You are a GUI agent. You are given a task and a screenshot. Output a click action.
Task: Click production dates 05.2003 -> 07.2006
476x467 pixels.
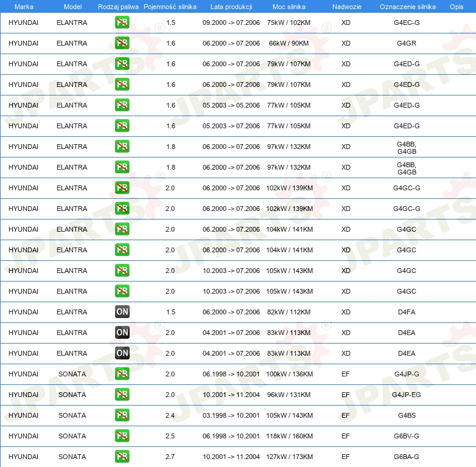point(231,126)
